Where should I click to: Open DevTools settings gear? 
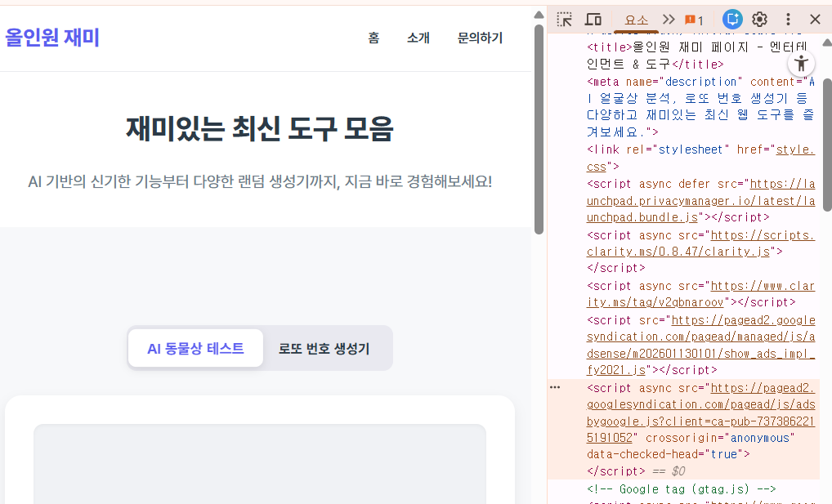click(760, 20)
